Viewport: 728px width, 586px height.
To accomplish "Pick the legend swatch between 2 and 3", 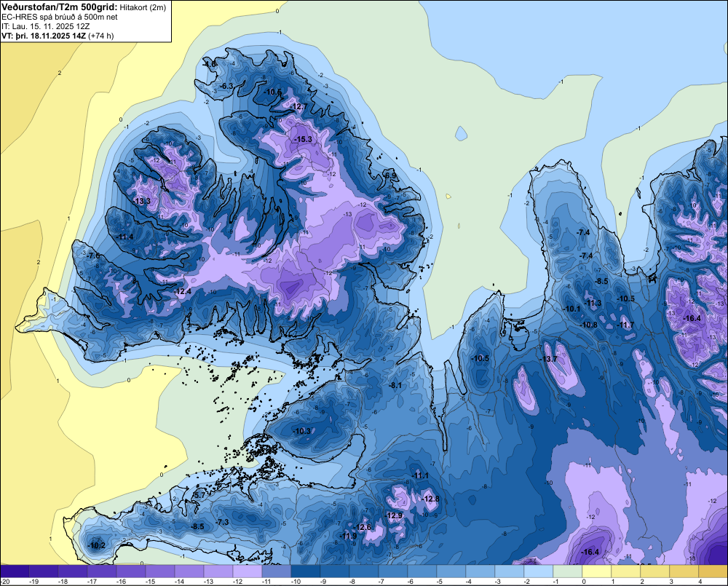I will point(654,571).
